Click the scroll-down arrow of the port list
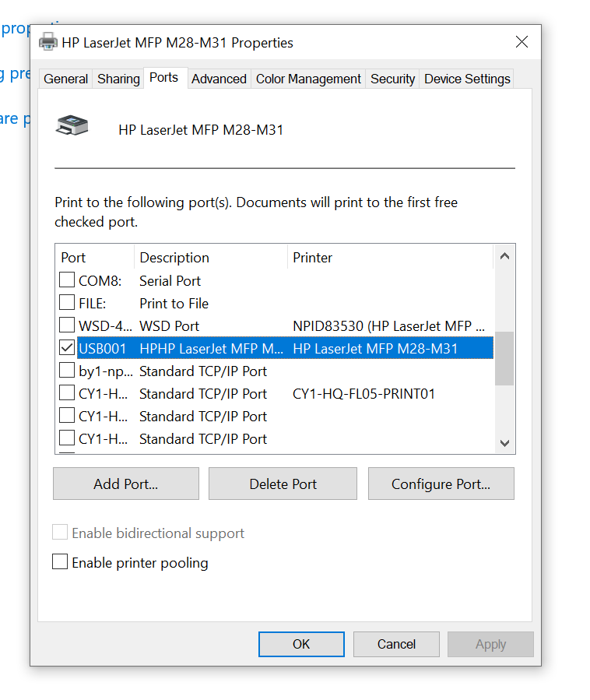The height and width of the screenshot is (700, 590). click(504, 441)
